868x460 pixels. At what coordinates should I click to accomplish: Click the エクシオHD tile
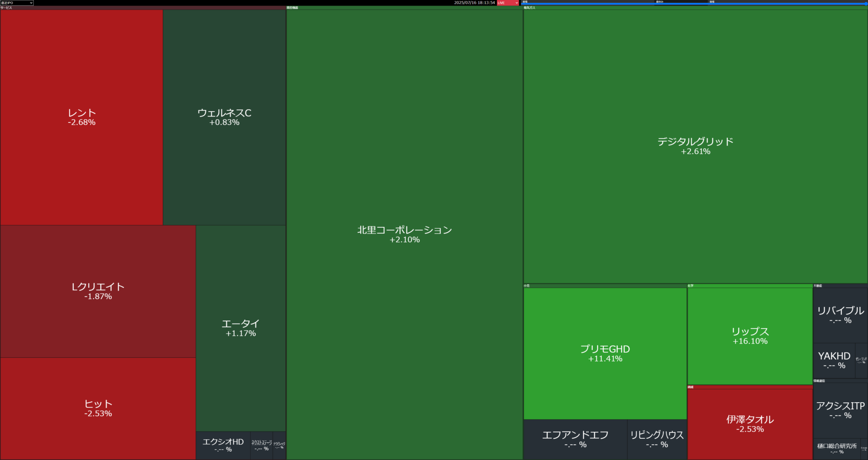click(x=223, y=446)
